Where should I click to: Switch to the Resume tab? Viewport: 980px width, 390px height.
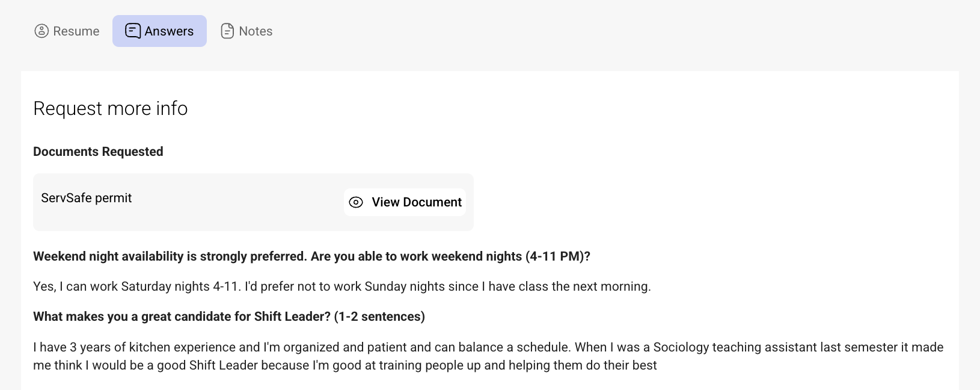tap(76, 31)
